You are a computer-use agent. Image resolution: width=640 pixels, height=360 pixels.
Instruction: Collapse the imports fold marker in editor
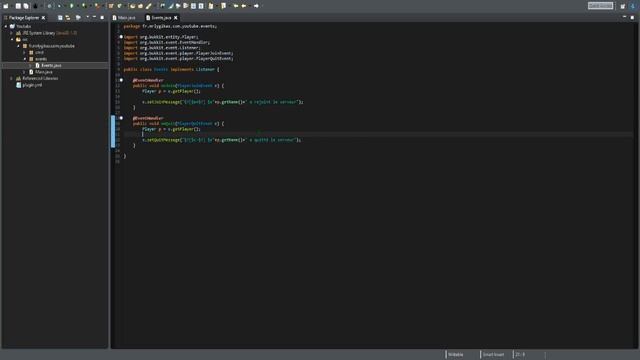point(121,37)
